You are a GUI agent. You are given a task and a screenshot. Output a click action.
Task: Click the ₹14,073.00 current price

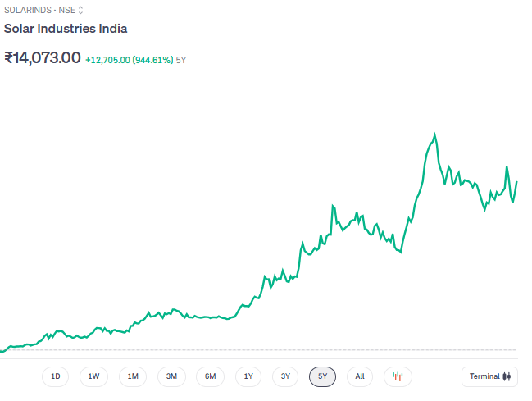(x=43, y=58)
